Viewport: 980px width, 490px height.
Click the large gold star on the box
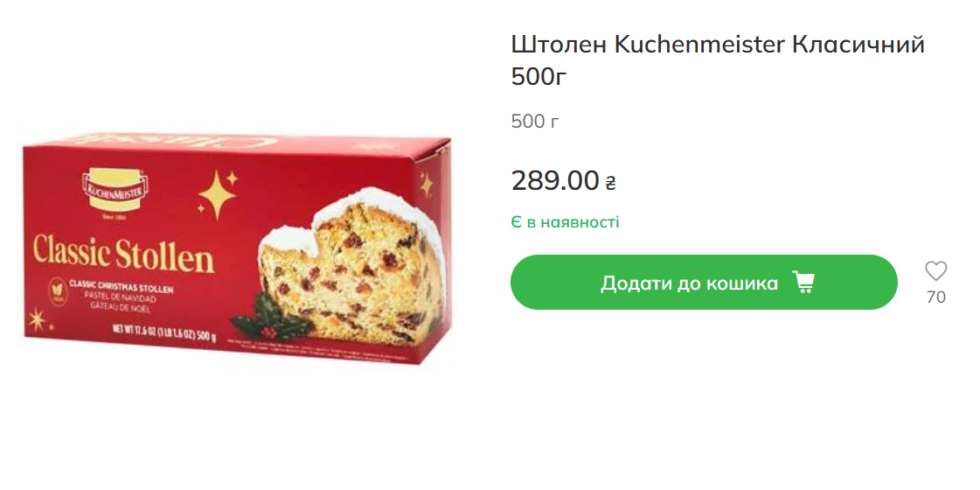click(x=217, y=195)
